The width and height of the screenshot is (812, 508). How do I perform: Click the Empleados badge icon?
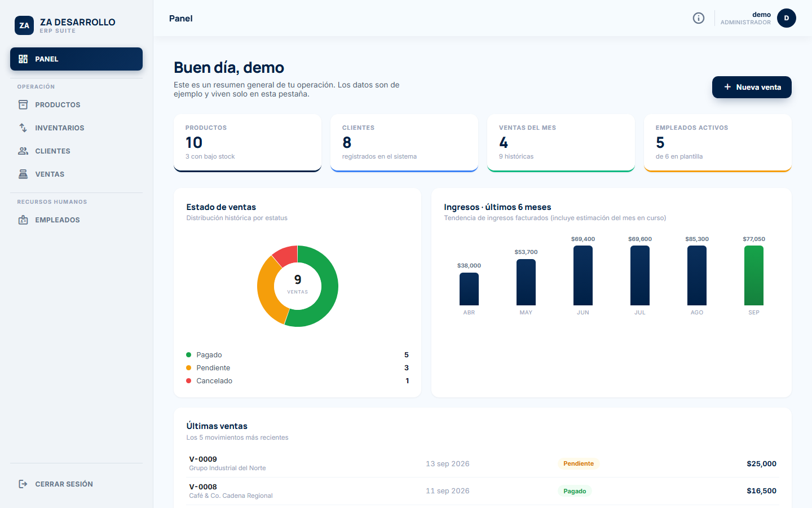pos(23,220)
